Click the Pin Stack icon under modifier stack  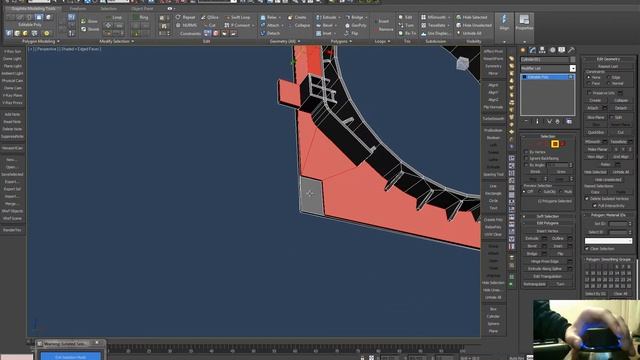526,121
